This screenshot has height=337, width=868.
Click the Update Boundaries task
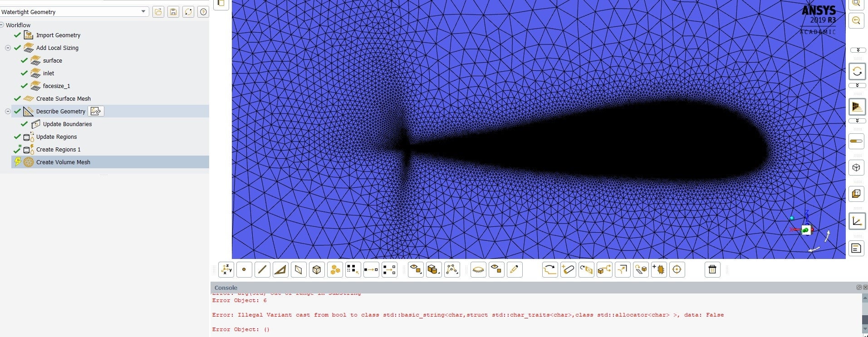(x=67, y=124)
